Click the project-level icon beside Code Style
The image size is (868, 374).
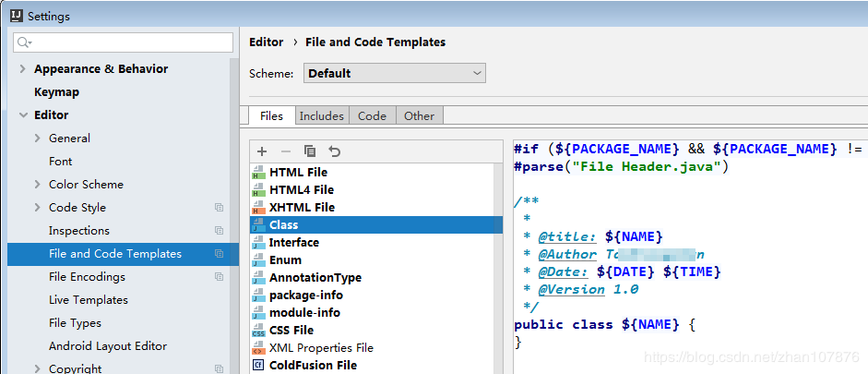(x=220, y=208)
